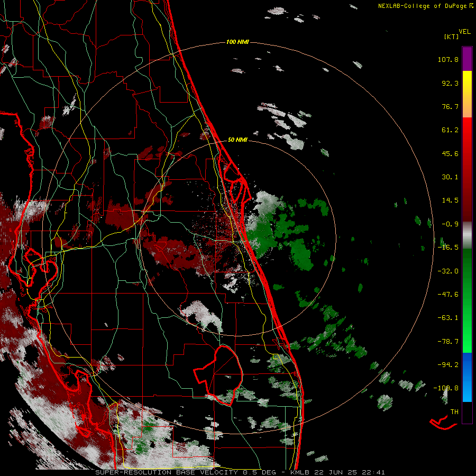Click the [KT] units label
This screenshot has height=476, width=476.
click(451, 36)
